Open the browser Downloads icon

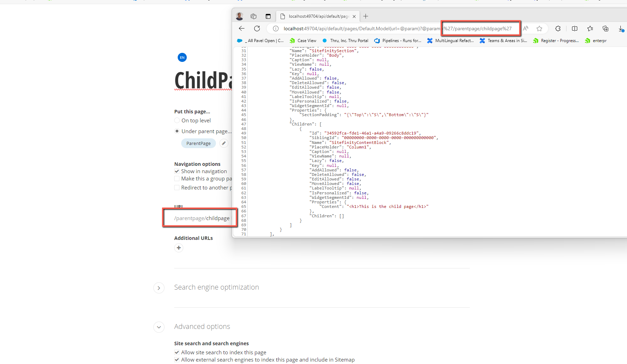pos(621,29)
